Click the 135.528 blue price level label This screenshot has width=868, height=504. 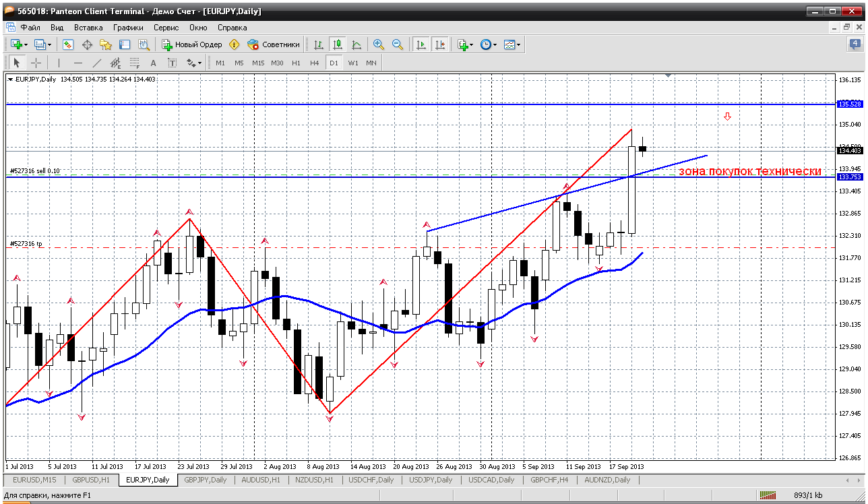[x=850, y=104]
